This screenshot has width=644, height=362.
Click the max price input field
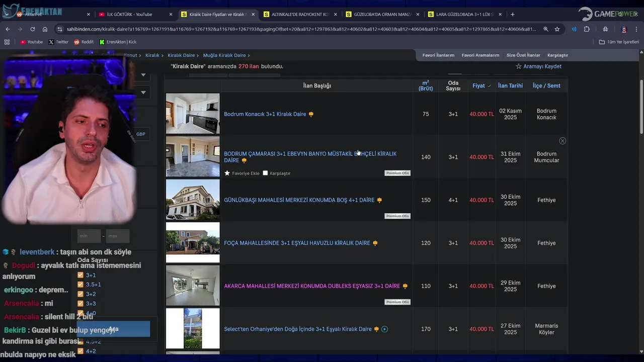(118, 236)
